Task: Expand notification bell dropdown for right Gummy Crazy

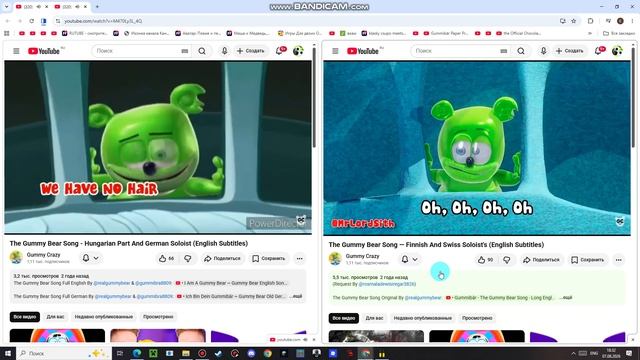Action: 409,259
